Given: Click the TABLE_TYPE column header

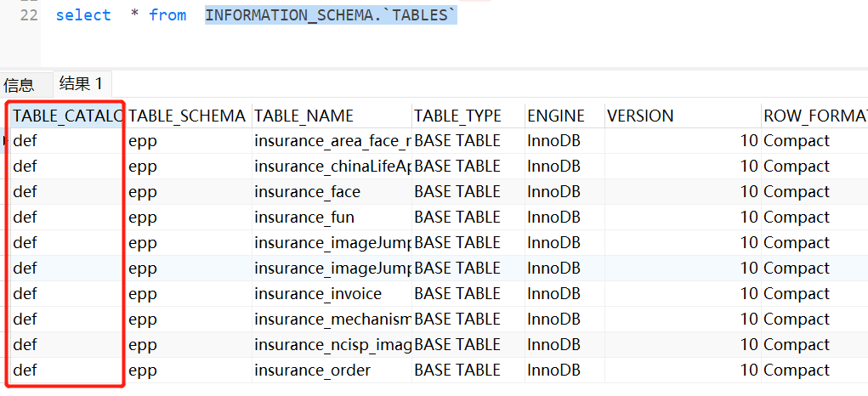Looking at the screenshot, I should coord(457,116).
